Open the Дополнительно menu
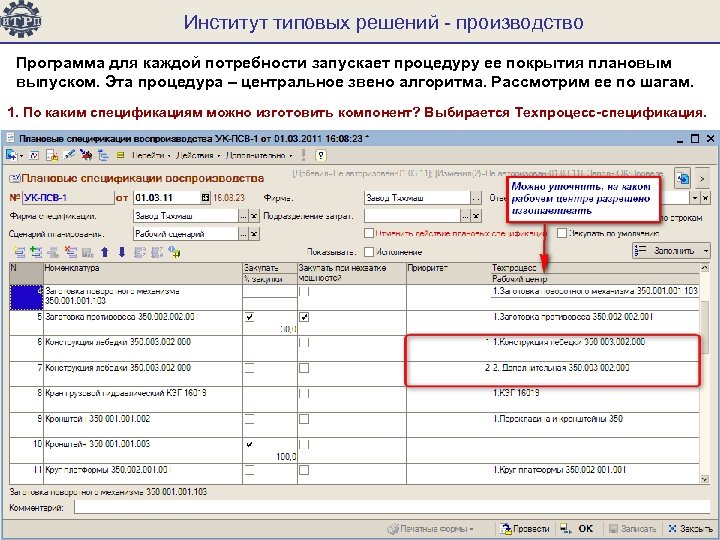Viewport: 720px width, 540px height. 259,156
